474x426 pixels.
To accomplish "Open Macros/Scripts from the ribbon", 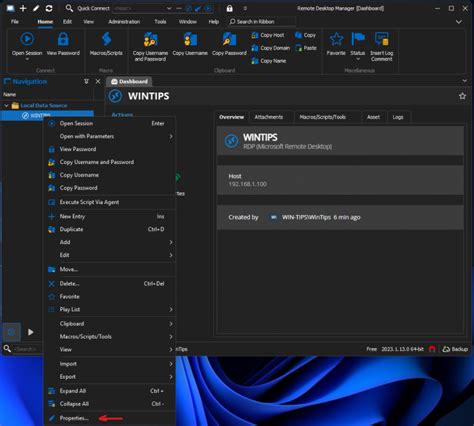I will pyautogui.click(x=106, y=44).
